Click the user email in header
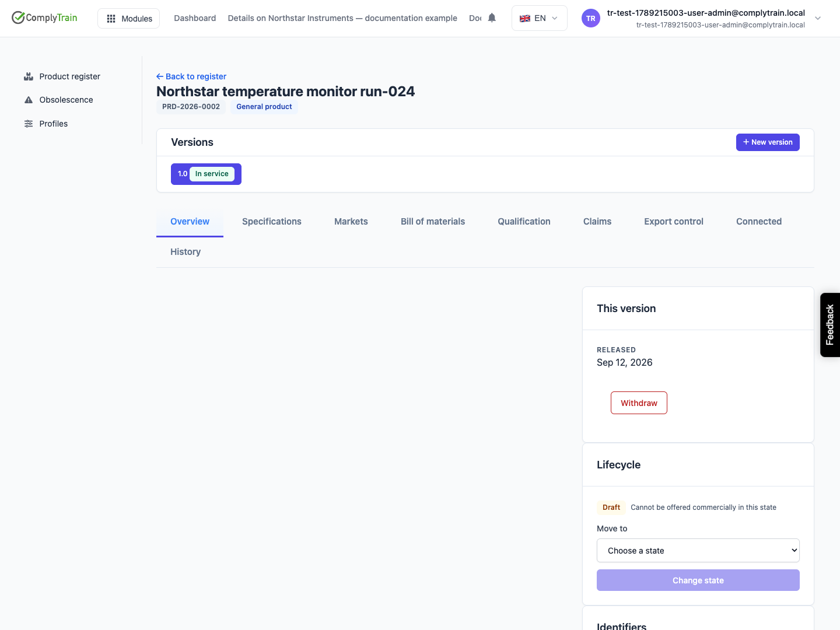Image resolution: width=840 pixels, height=630 pixels. [706, 13]
